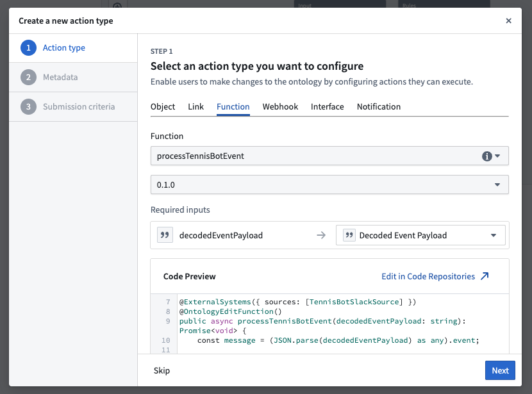Click Skip to bypass this step
The width and height of the screenshot is (532, 394).
(x=162, y=370)
